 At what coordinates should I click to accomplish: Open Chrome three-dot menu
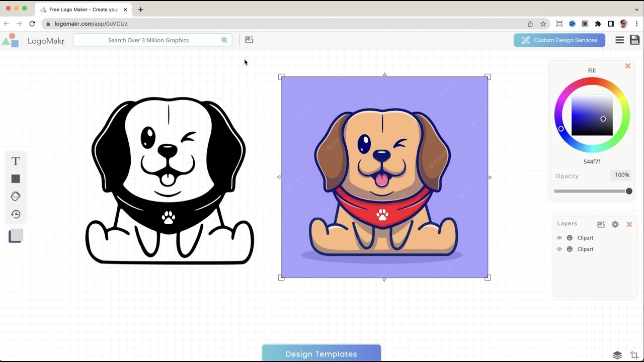tap(637, 24)
